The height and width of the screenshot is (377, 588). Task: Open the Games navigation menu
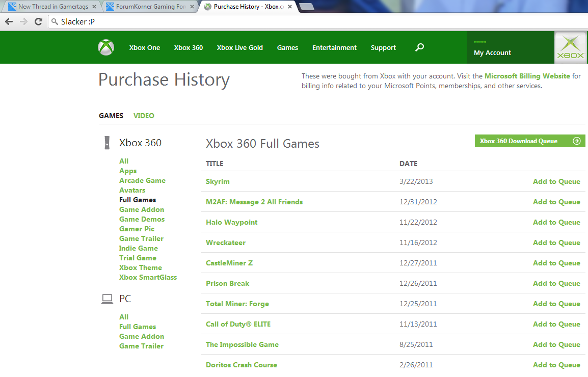287,48
